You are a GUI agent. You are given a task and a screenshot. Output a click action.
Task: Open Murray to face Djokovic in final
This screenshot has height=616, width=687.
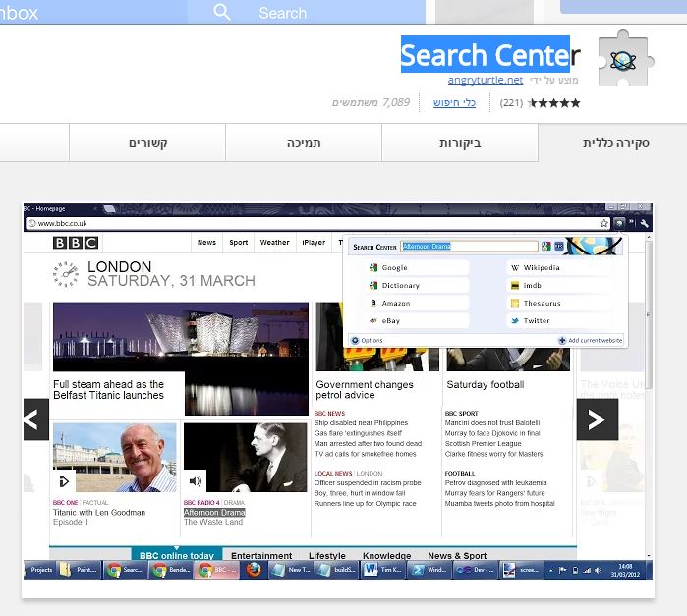tap(492, 433)
